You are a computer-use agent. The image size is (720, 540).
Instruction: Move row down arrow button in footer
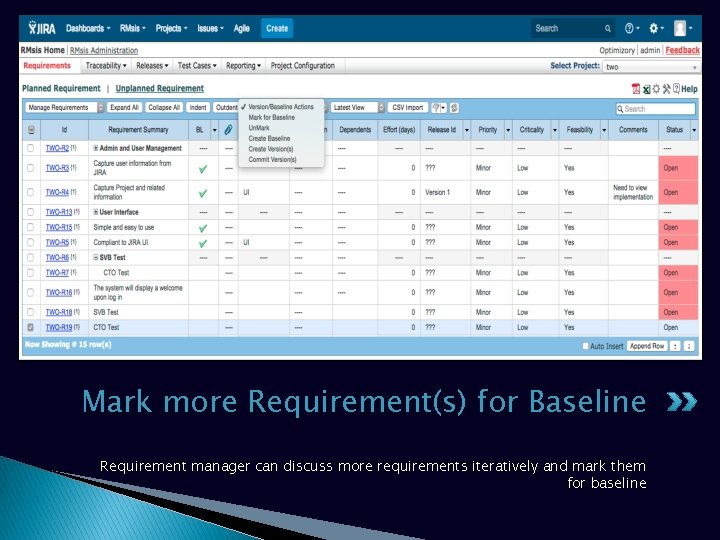689,346
